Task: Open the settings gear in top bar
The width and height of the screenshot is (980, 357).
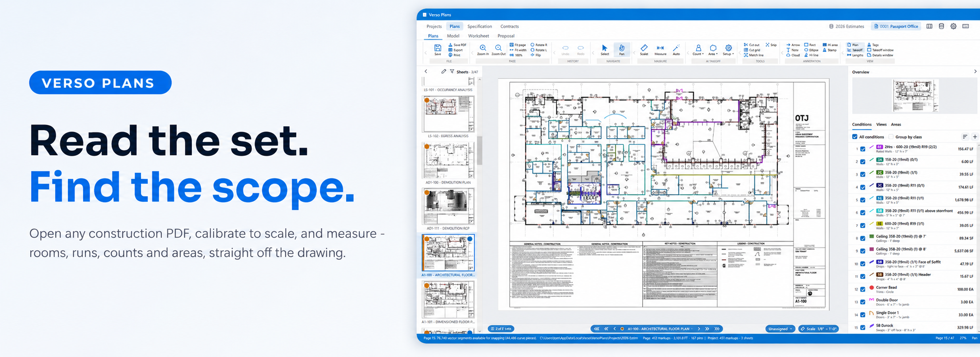Action: (x=953, y=26)
